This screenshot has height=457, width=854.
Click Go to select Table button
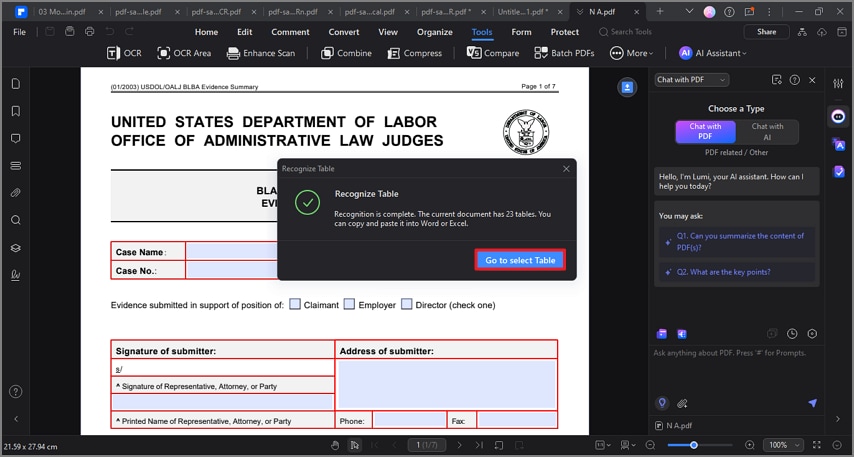(x=520, y=260)
